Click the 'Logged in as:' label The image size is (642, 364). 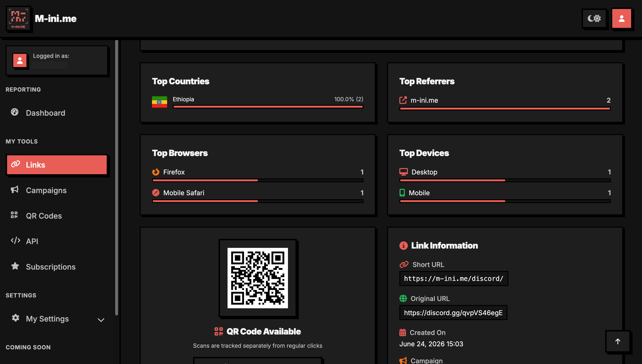[x=51, y=56]
